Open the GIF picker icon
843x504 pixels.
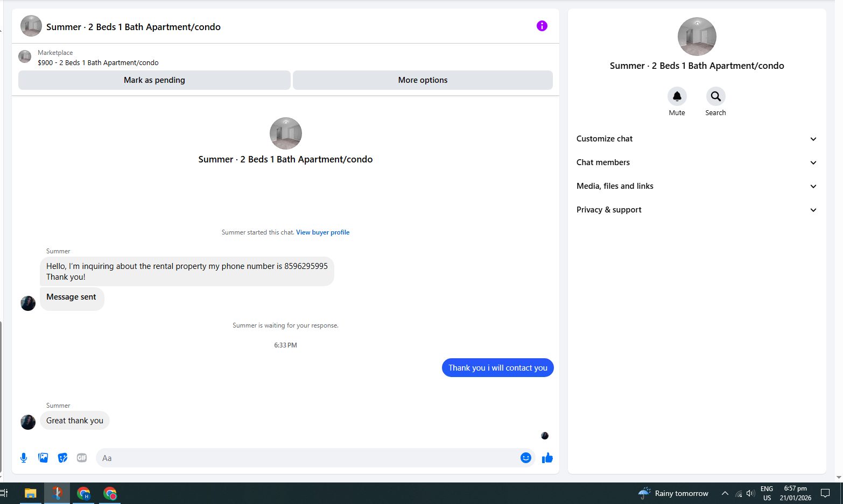tap(82, 458)
